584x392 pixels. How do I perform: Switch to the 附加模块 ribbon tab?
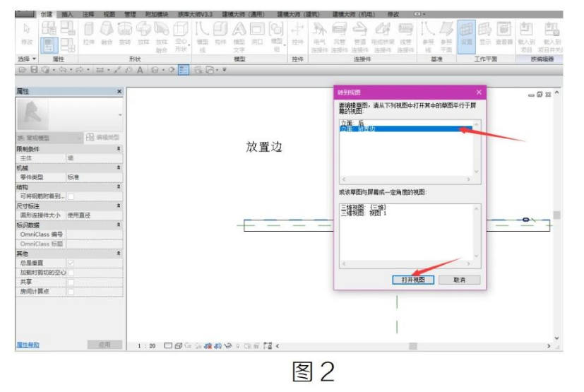point(157,15)
